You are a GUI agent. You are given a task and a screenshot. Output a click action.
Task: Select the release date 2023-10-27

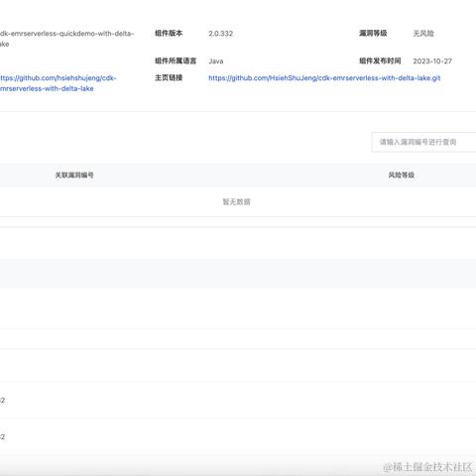(x=432, y=61)
